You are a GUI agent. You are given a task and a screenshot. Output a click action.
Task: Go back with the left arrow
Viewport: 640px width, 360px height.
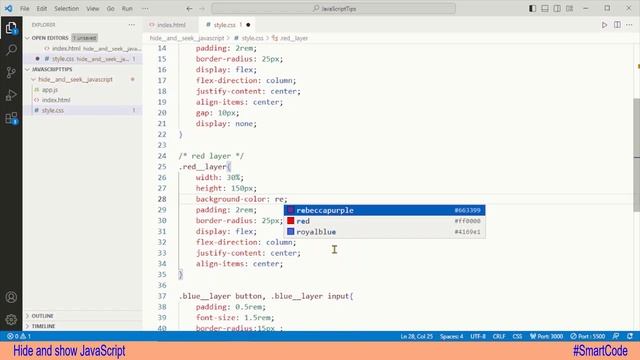tap(189, 9)
